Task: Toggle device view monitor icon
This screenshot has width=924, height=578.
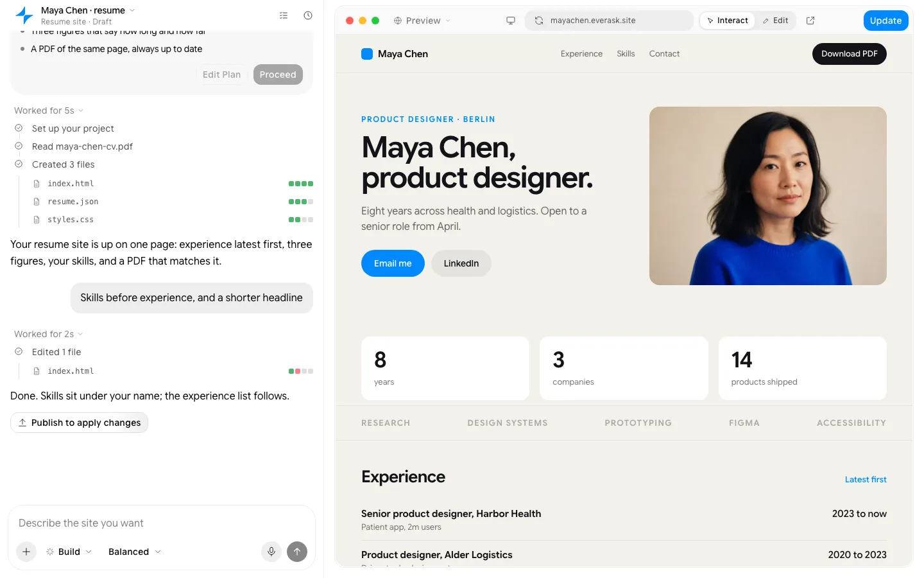Action: click(511, 21)
